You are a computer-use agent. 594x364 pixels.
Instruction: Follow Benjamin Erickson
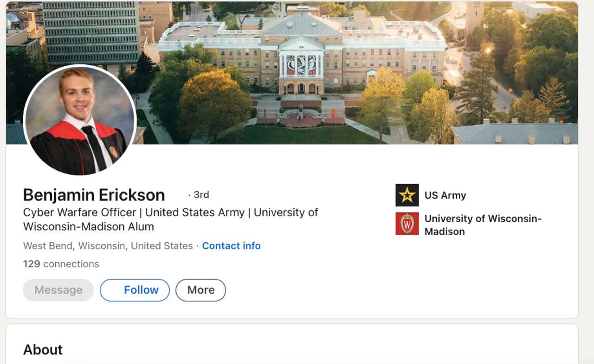[x=135, y=290]
